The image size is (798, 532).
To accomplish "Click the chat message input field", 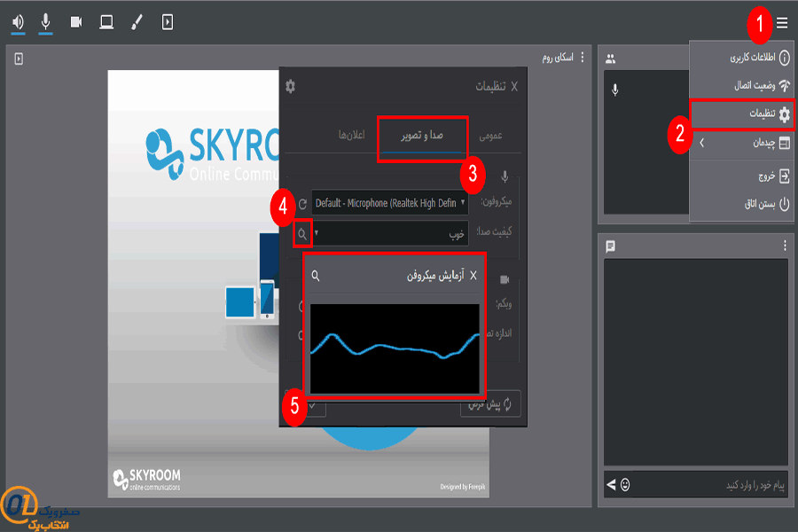I will click(x=710, y=485).
